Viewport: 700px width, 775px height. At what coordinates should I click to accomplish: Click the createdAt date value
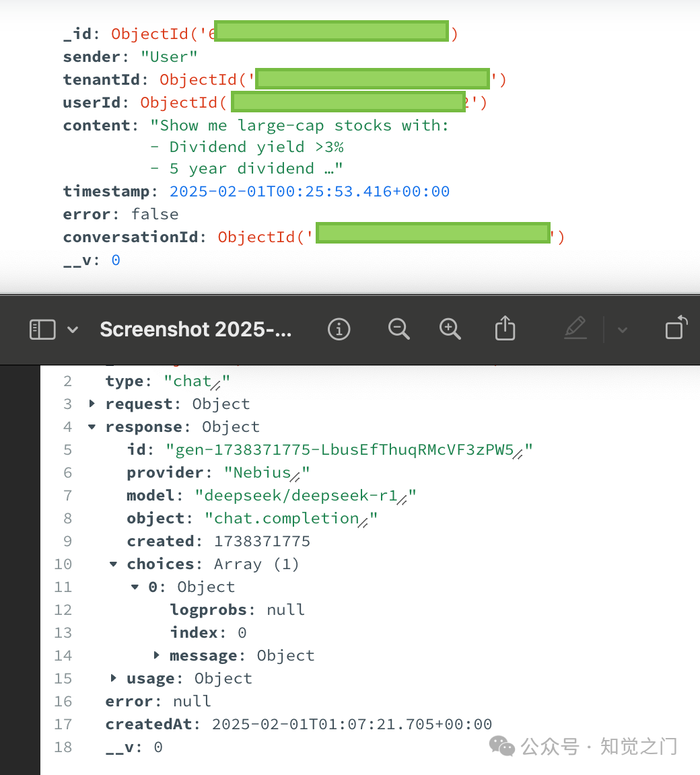pos(352,724)
